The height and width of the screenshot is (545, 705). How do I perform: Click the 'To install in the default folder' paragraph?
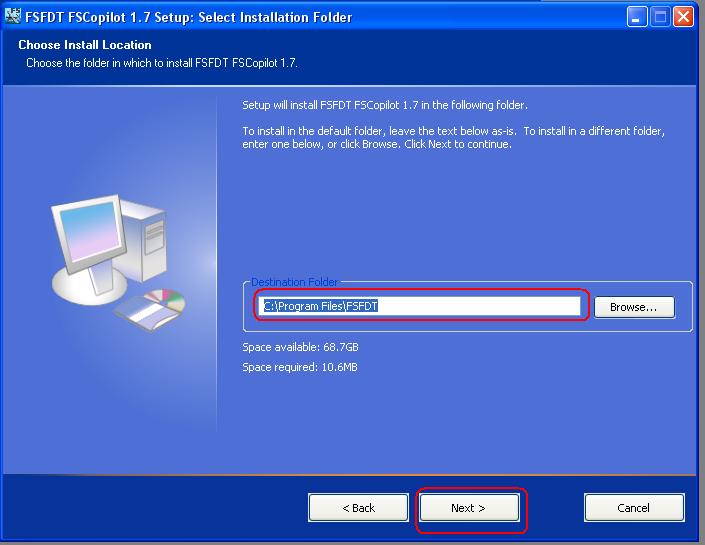[x=453, y=138]
